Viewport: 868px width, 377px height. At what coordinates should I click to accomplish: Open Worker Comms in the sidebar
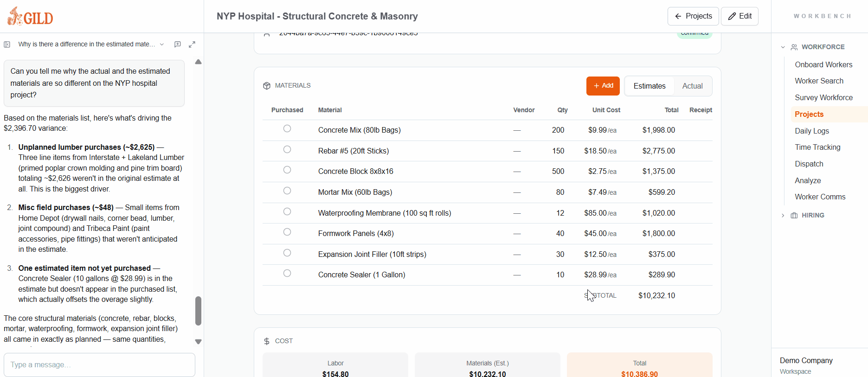tap(820, 197)
